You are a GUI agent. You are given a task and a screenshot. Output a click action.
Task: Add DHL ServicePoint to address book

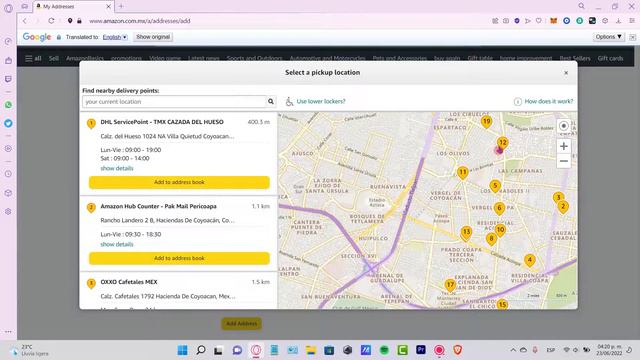click(179, 182)
